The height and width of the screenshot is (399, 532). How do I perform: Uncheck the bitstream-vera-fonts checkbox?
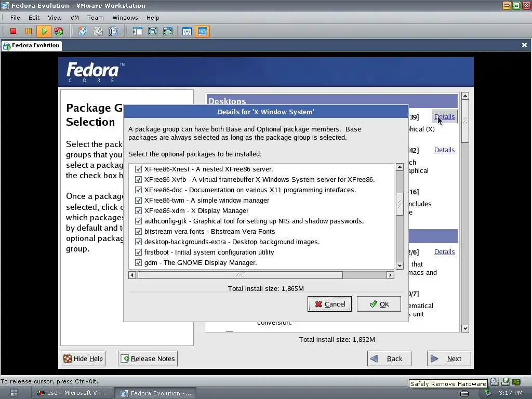point(138,231)
